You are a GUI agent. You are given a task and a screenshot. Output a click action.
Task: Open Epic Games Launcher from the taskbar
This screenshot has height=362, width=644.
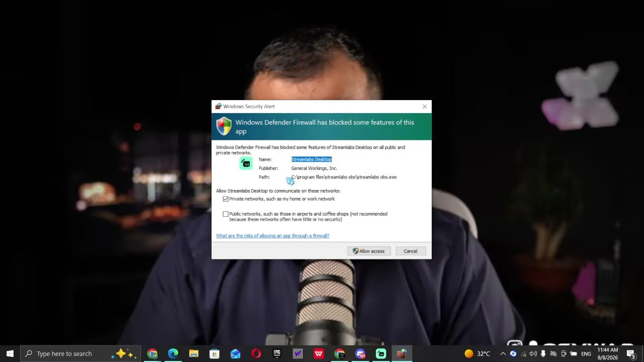pyautogui.click(x=277, y=353)
